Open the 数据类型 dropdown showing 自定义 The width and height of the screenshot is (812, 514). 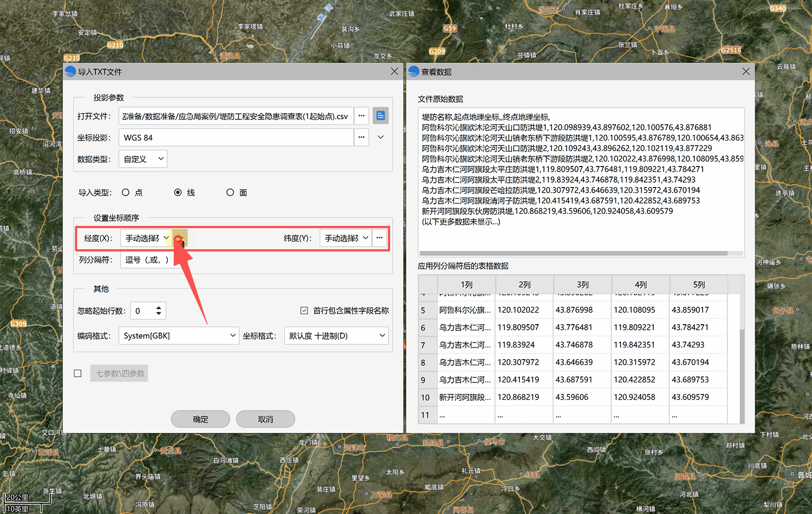(143, 159)
